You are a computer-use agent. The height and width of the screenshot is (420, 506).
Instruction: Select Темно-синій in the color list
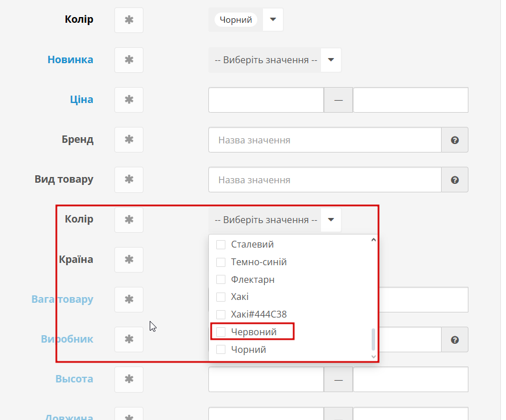pos(258,262)
